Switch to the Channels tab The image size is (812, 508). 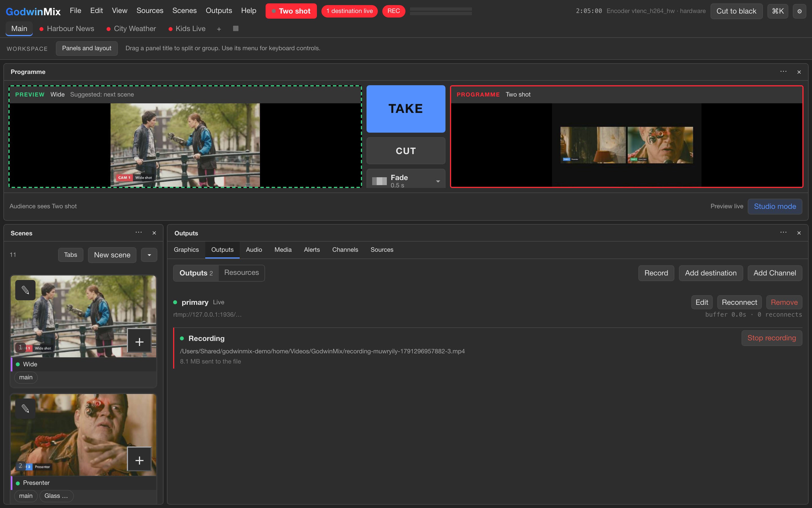click(345, 250)
